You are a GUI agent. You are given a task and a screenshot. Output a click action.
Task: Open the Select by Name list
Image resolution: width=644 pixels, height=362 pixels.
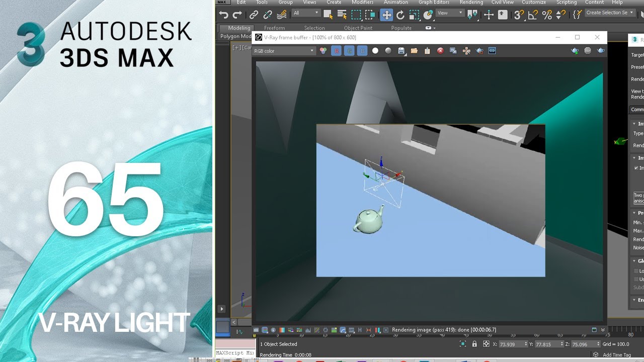(x=342, y=15)
